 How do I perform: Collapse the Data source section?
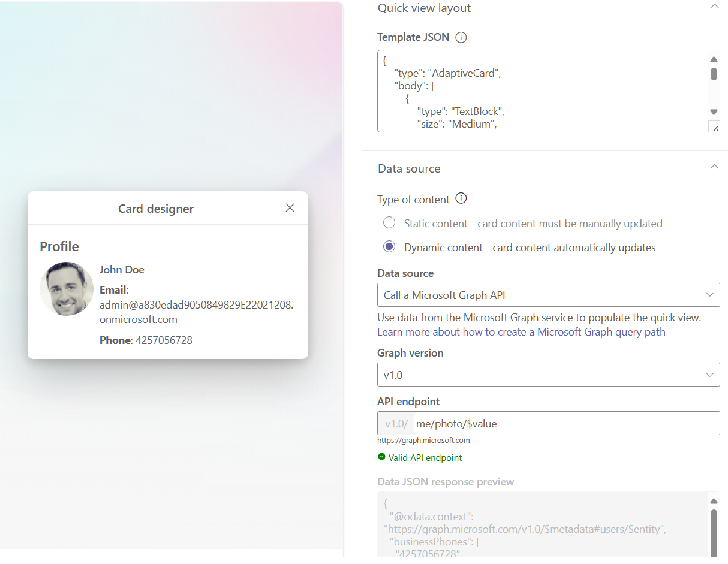(x=714, y=167)
